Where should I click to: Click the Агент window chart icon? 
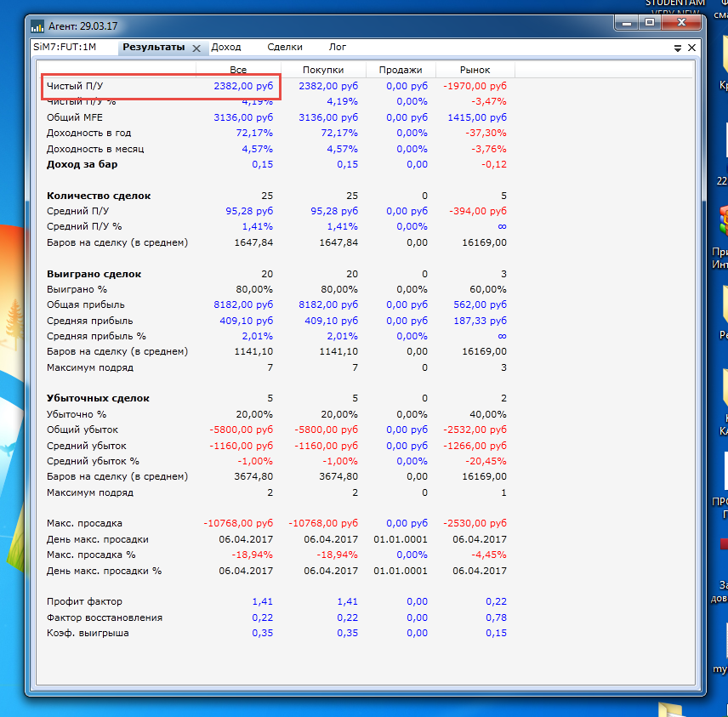pos(37,26)
